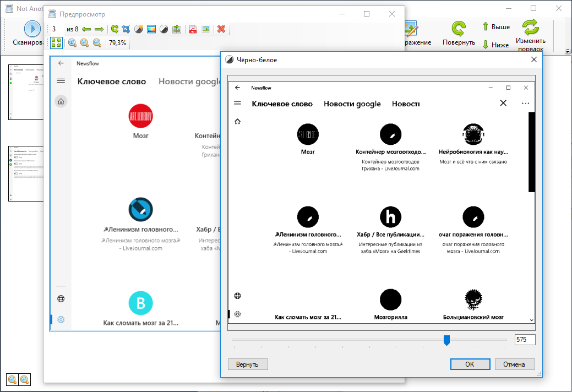This screenshot has width=572, height=392.
Task: Select the second page thumbnail
Action: pos(26,173)
